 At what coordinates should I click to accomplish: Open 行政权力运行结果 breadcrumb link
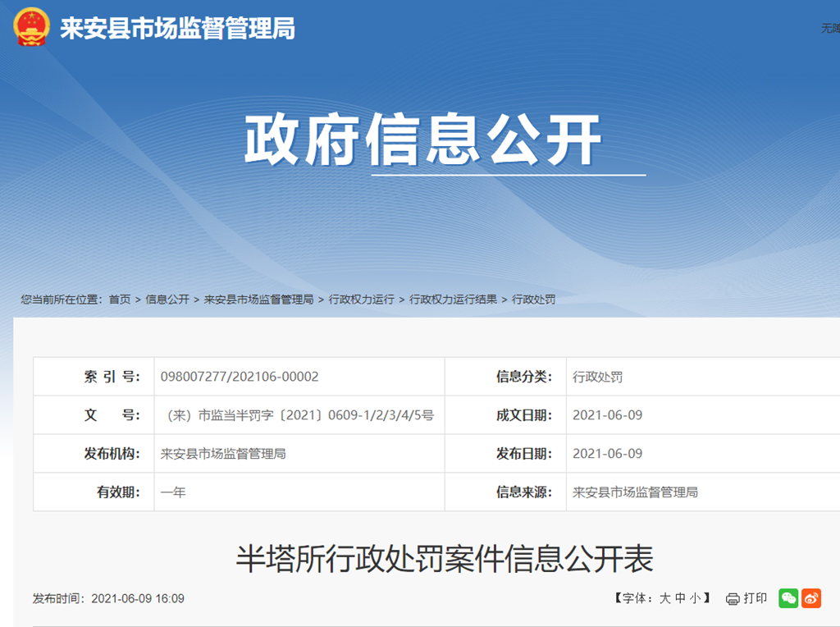[x=453, y=300]
